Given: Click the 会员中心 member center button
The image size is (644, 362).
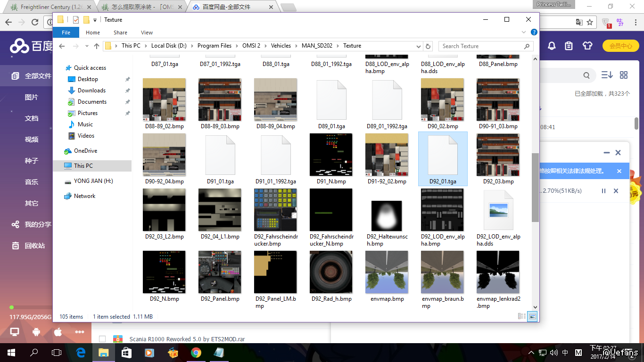Looking at the screenshot, I should point(620,46).
